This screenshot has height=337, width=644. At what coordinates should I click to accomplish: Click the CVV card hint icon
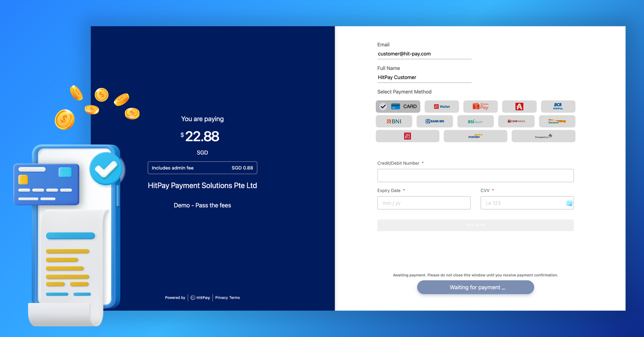click(569, 203)
